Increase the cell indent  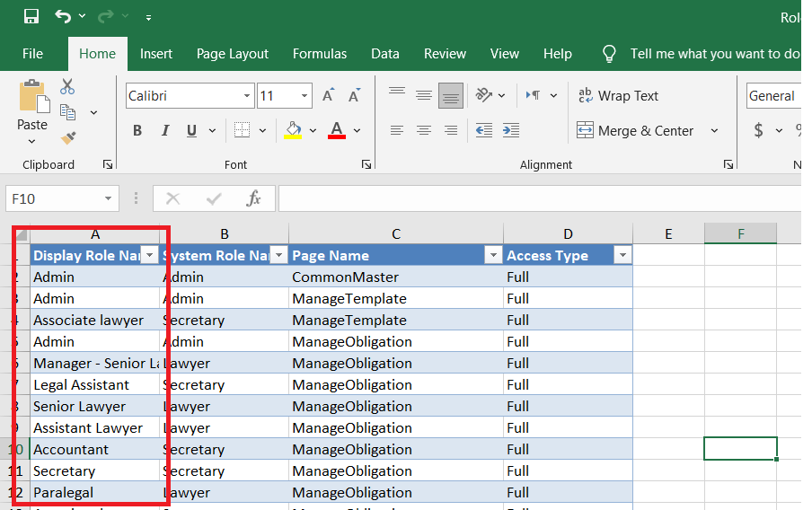(511, 130)
